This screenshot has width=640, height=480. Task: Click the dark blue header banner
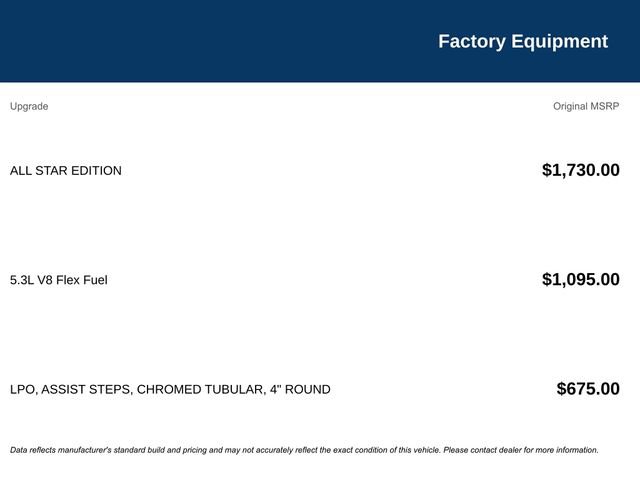pos(320,41)
